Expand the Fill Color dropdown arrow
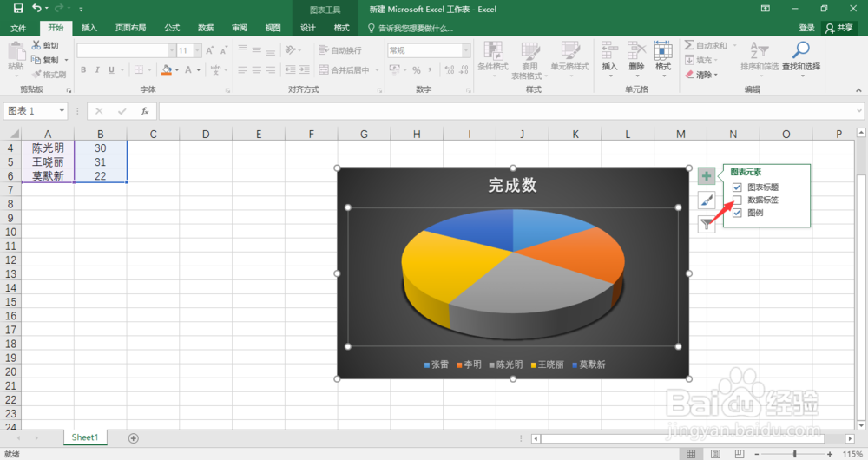This screenshot has height=460, width=868. click(177, 70)
